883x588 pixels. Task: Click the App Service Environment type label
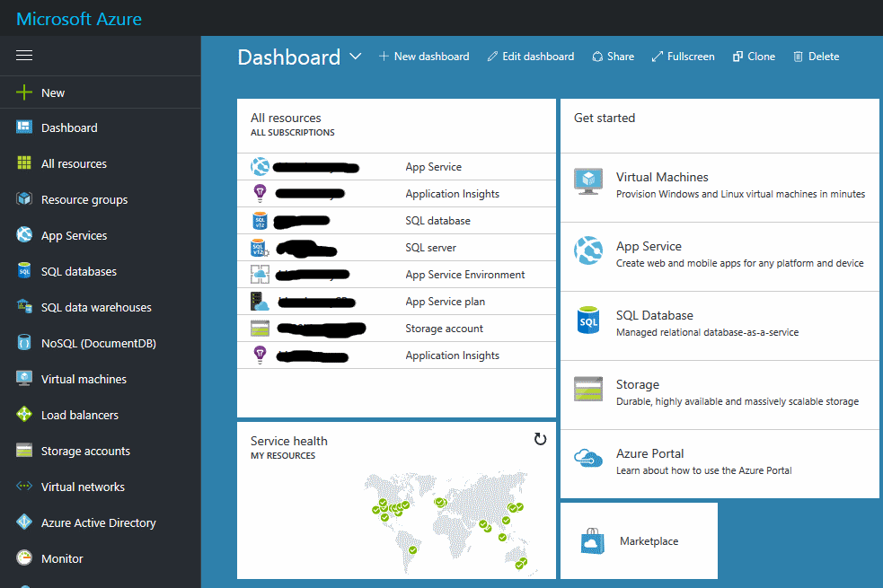(x=465, y=275)
